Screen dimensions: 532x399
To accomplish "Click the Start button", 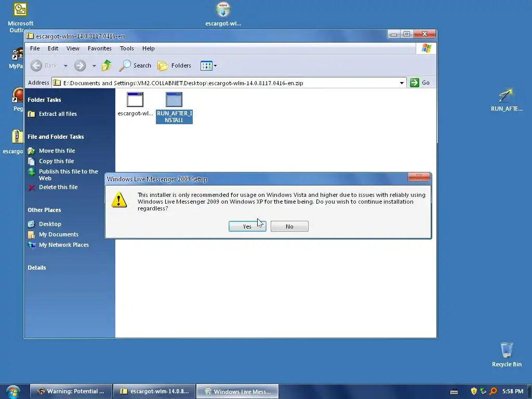I will pos(13,392).
